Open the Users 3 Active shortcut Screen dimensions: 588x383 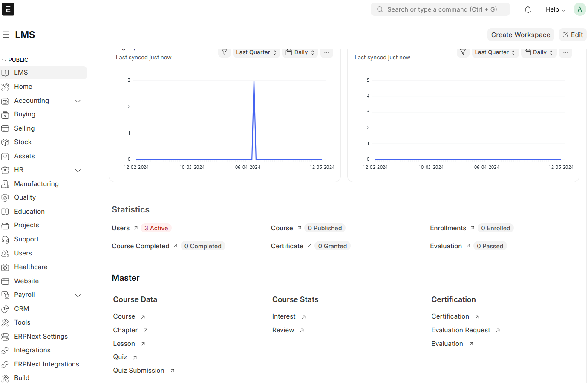[141, 228]
